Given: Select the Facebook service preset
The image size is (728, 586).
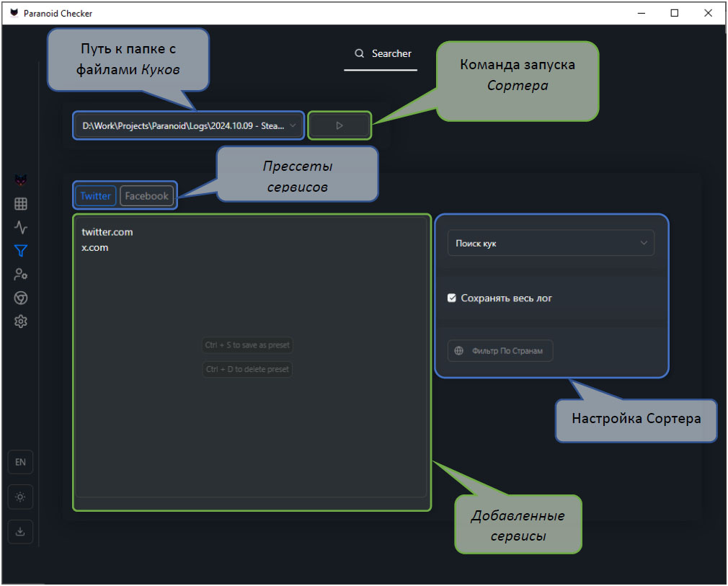Looking at the screenshot, I should [146, 196].
